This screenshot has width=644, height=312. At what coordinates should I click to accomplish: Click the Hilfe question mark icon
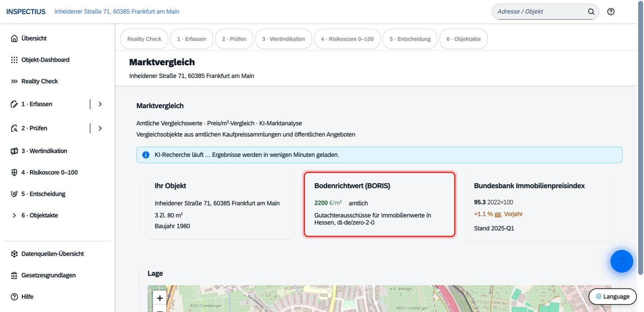(x=14, y=297)
